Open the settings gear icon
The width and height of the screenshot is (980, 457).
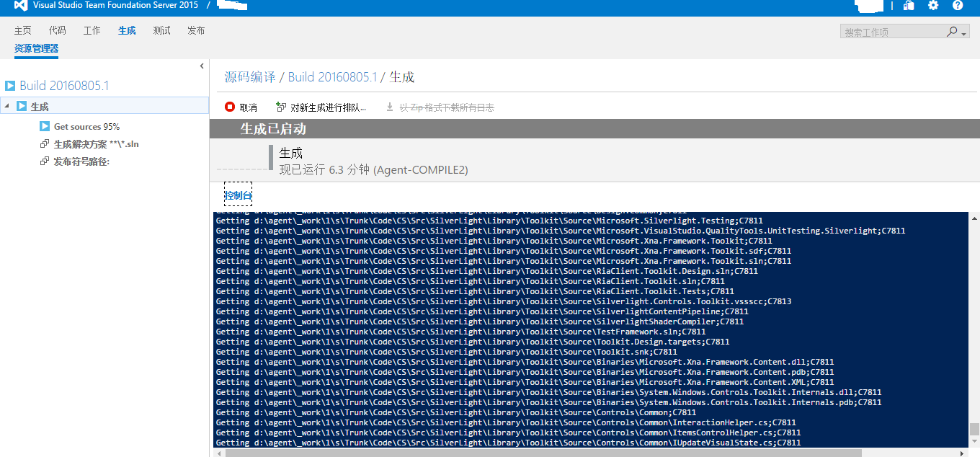(933, 6)
